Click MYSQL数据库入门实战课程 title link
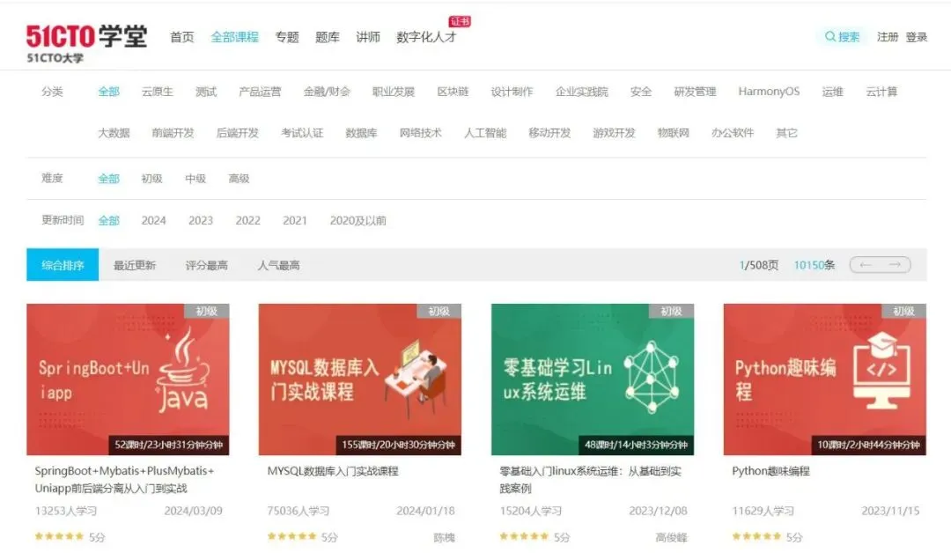This screenshot has width=951, height=560. (x=333, y=471)
